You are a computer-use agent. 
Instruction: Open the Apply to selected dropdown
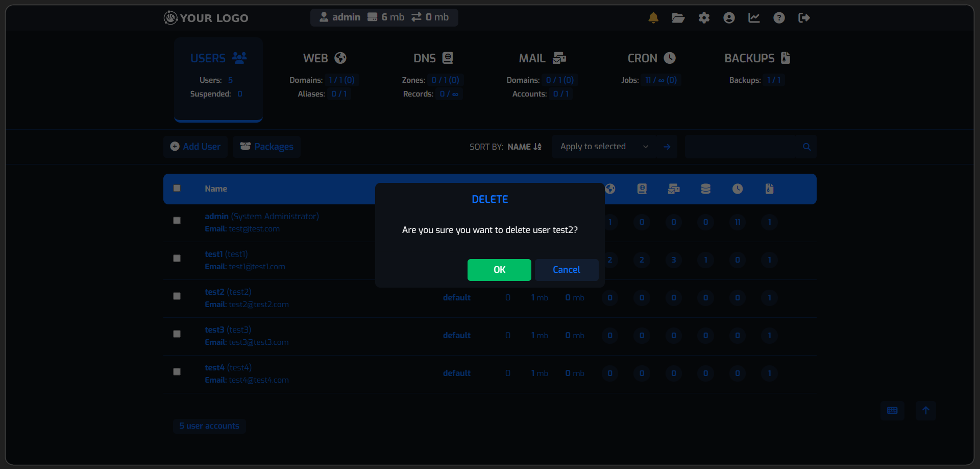point(603,147)
